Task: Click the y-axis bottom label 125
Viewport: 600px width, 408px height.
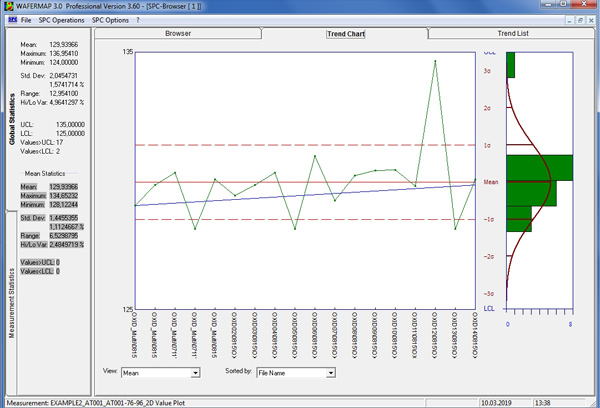Action: 127,309
